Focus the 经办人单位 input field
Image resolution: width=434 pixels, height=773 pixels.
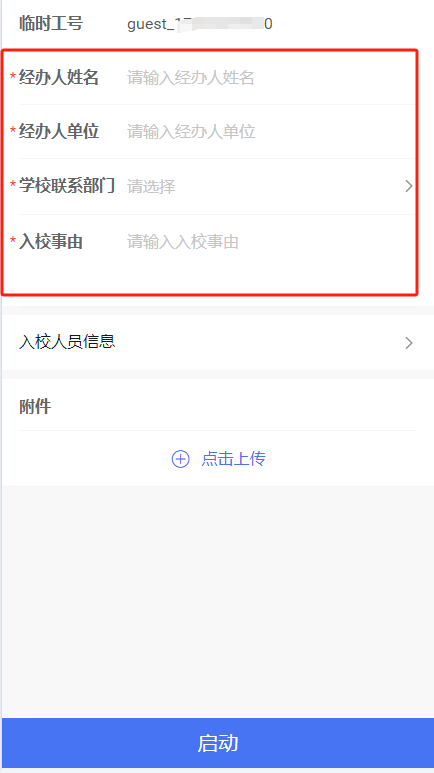point(270,132)
